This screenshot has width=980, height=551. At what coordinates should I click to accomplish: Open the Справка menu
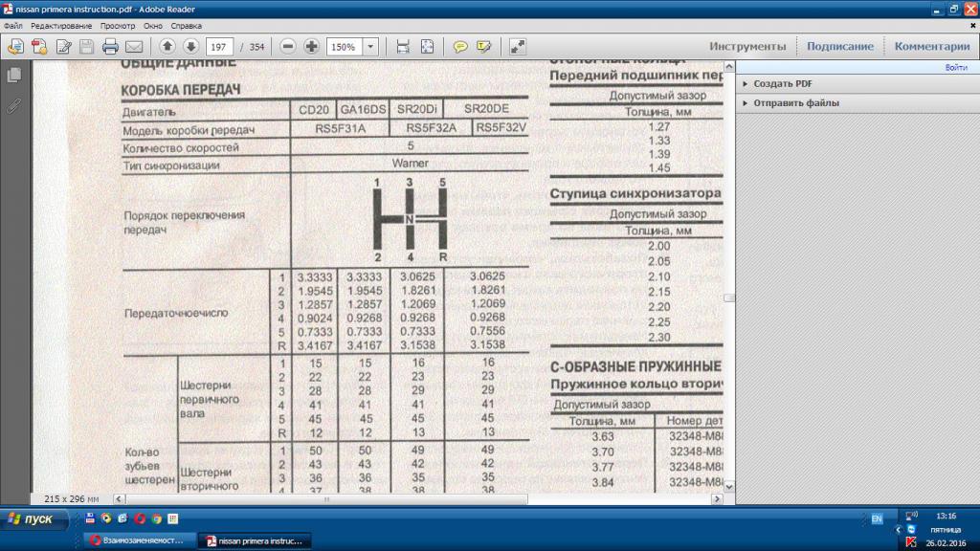[187, 26]
